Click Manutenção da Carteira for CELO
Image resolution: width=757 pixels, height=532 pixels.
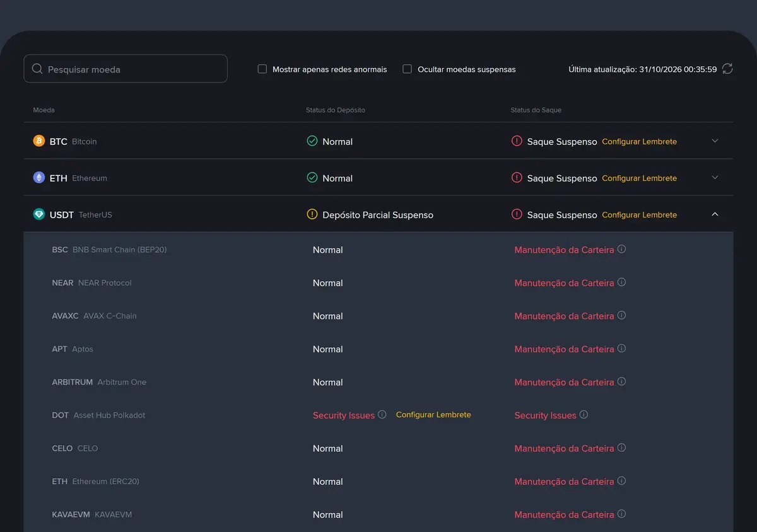[x=565, y=449]
